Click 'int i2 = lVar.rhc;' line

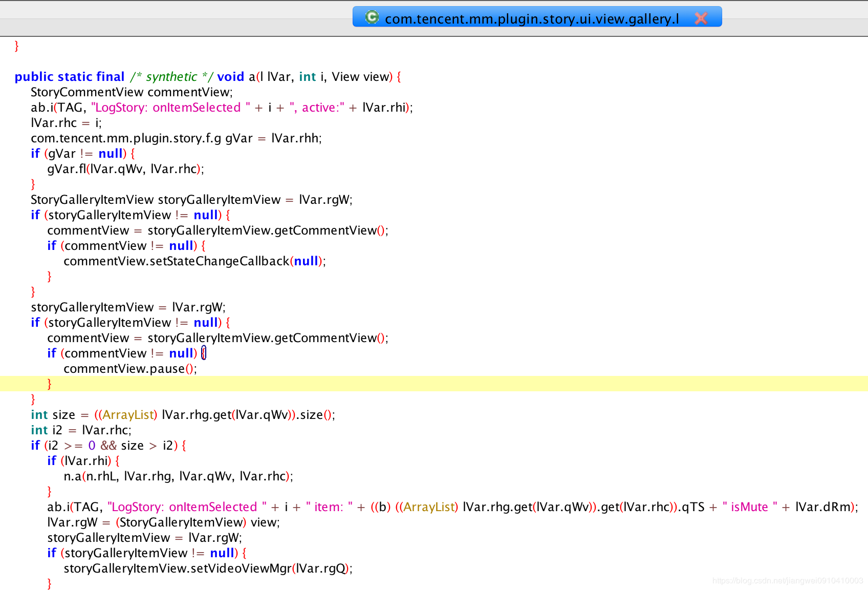click(x=81, y=430)
